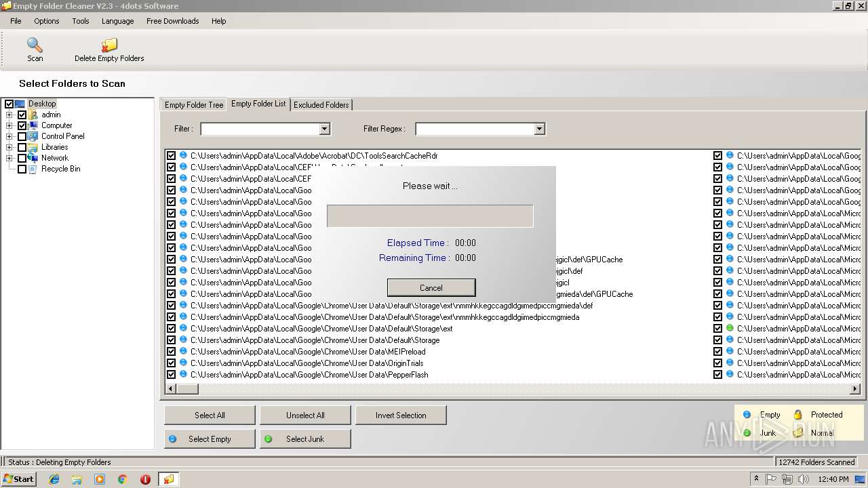Viewport: 868px width, 488px height.
Task: Open the Help menu
Action: (x=218, y=21)
